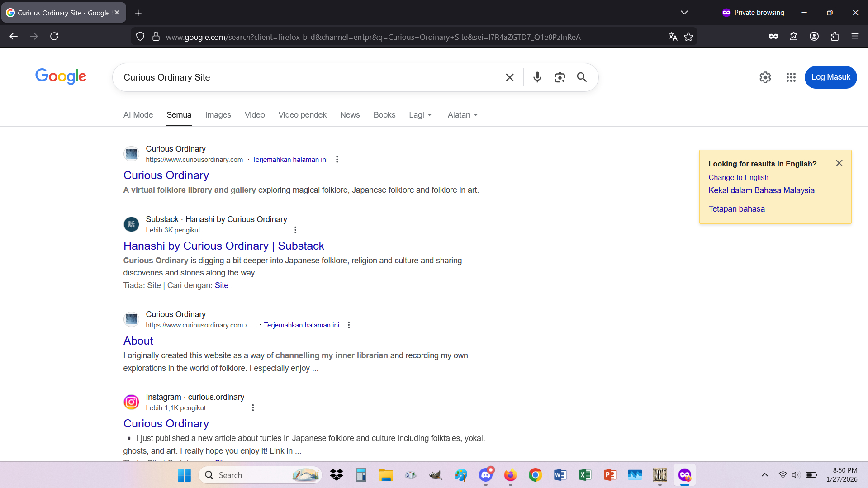Expand the Alatan tools dropdown
868x488 pixels.
coord(462,115)
